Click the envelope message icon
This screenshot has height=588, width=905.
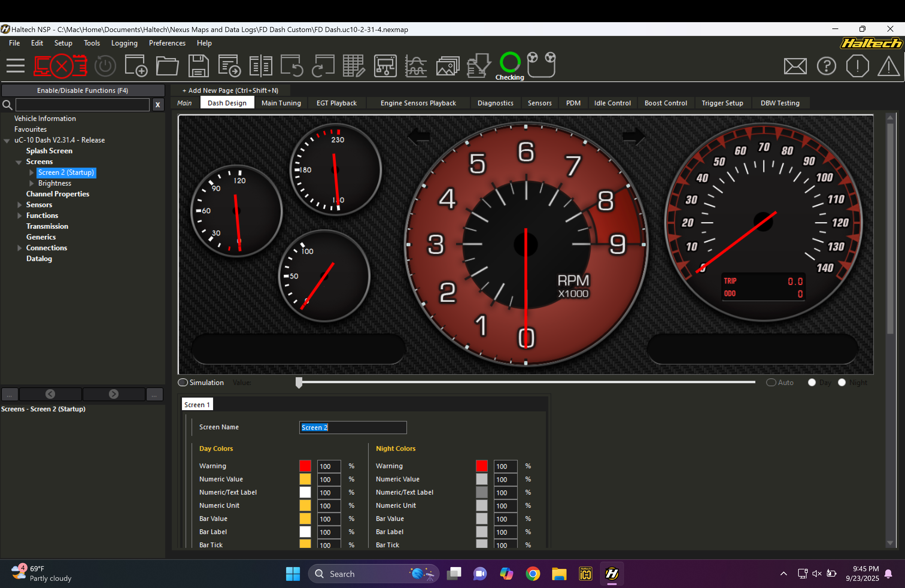pos(795,66)
